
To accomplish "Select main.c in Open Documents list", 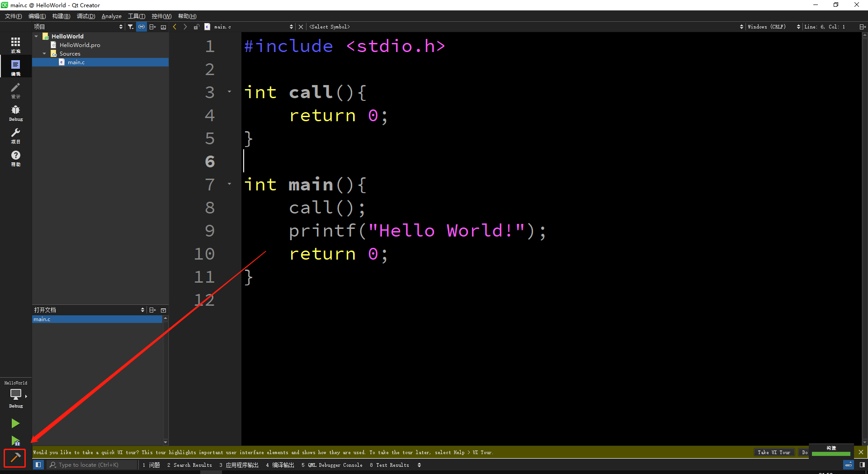I will (97, 319).
